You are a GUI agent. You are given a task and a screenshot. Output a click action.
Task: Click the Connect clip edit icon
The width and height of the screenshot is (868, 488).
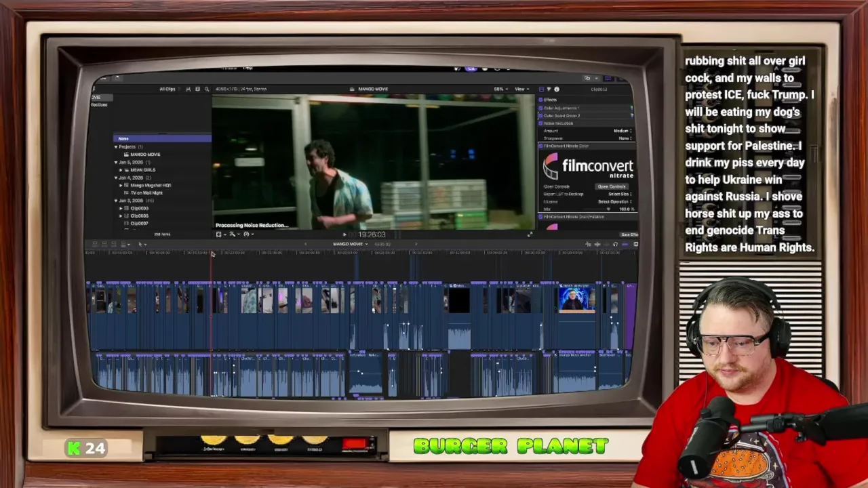click(x=95, y=244)
